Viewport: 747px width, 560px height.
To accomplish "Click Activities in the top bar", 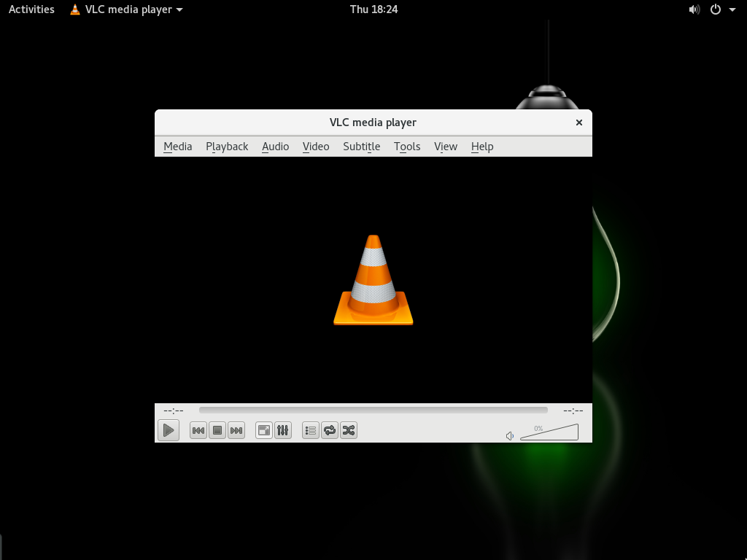I will pyautogui.click(x=31, y=9).
